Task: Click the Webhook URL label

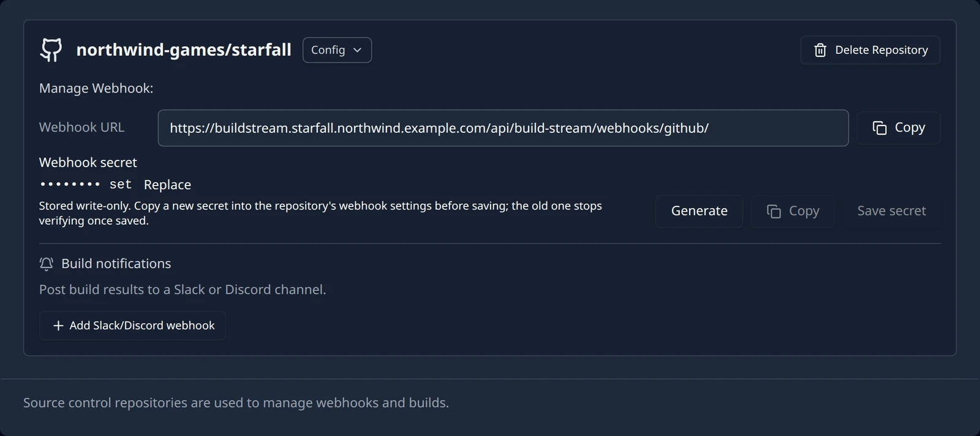Action: pos(81,127)
